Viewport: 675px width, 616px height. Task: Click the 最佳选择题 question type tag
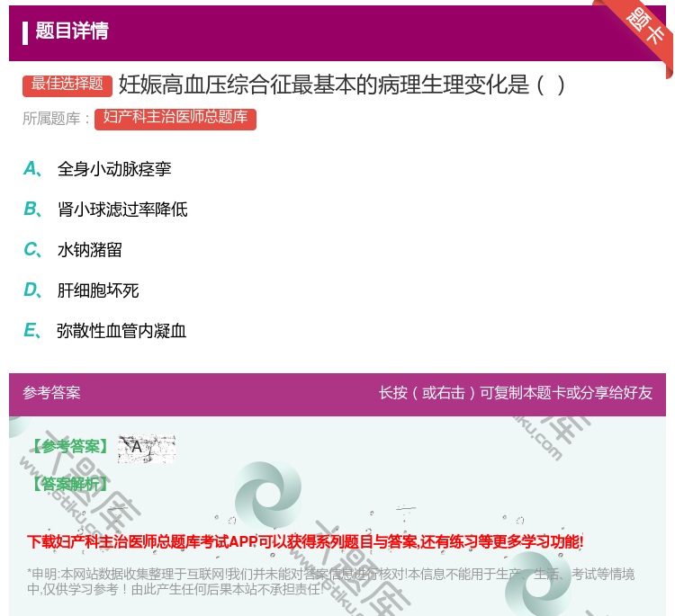tap(67, 85)
